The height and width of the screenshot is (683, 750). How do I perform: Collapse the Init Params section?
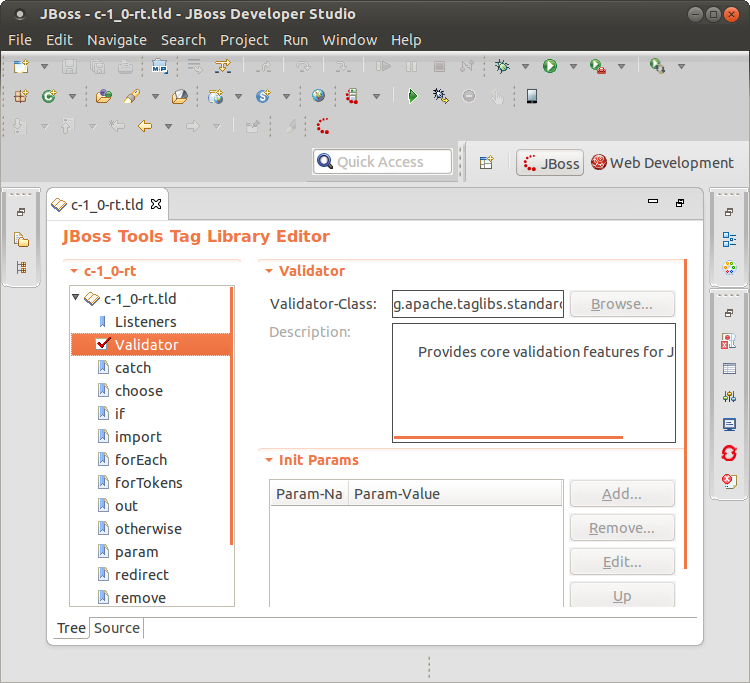tap(269, 460)
